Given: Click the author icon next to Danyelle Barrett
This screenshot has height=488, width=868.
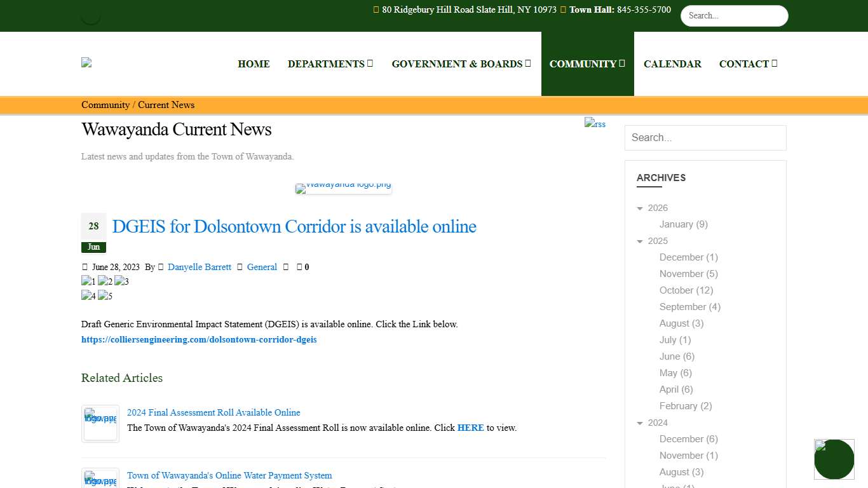Looking at the screenshot, I should point(160,267).
